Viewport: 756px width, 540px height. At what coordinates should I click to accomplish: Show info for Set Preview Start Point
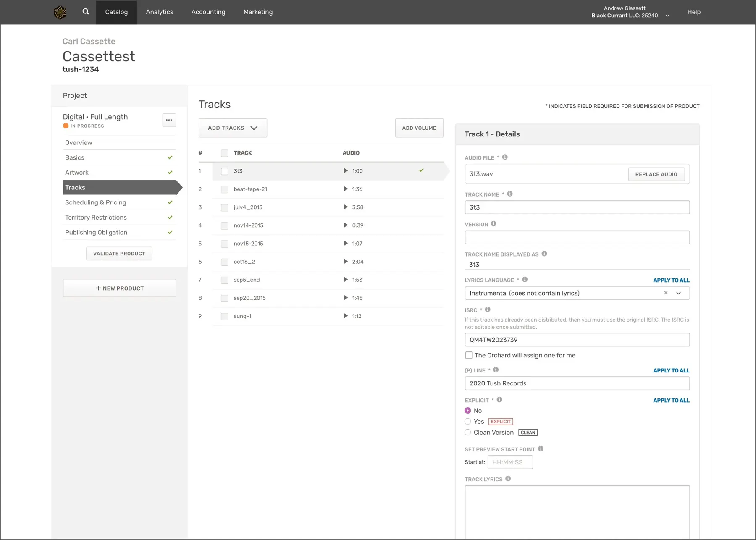click(x=541, y=449)
